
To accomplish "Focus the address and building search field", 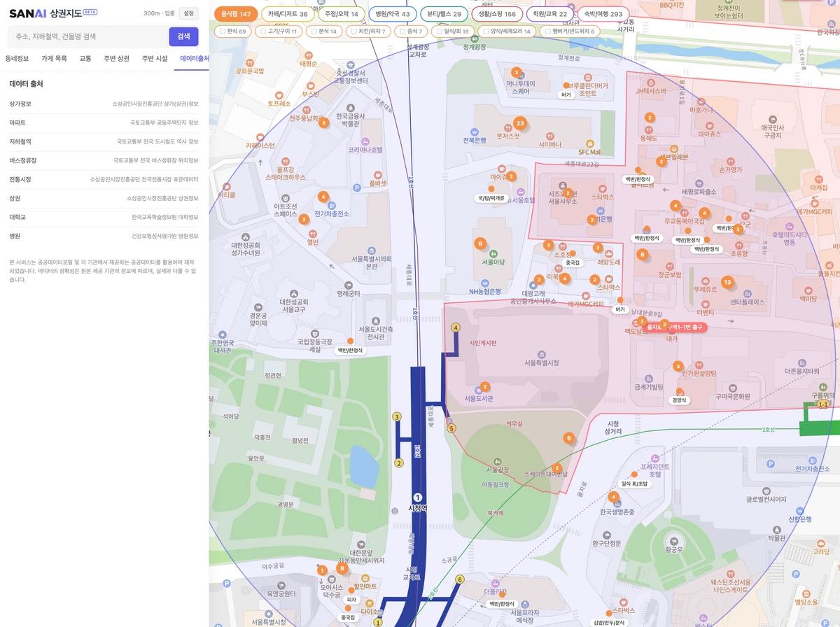I will 87,36.
